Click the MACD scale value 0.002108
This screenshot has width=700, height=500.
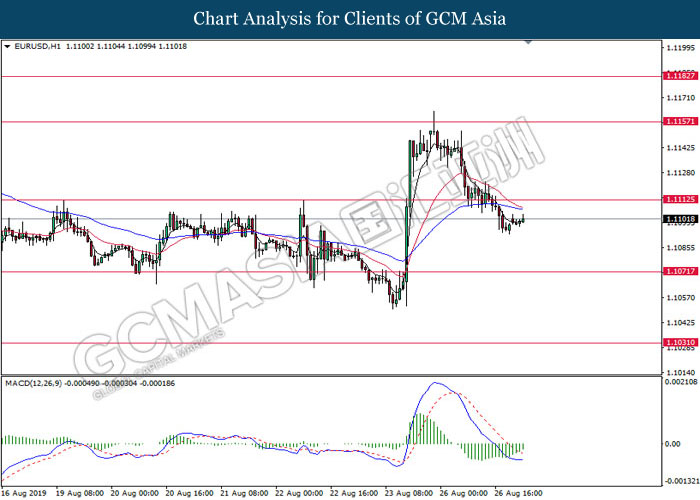click(681, 382)
